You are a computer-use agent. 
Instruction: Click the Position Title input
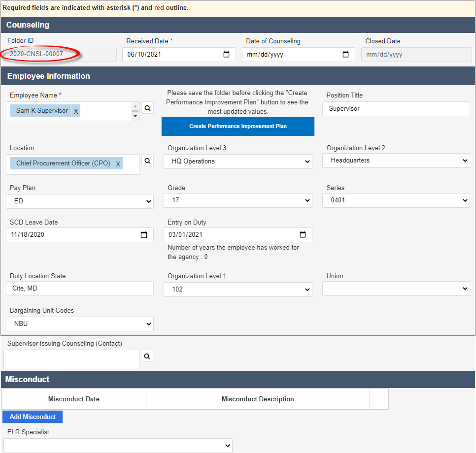click(x=396, y=109)
